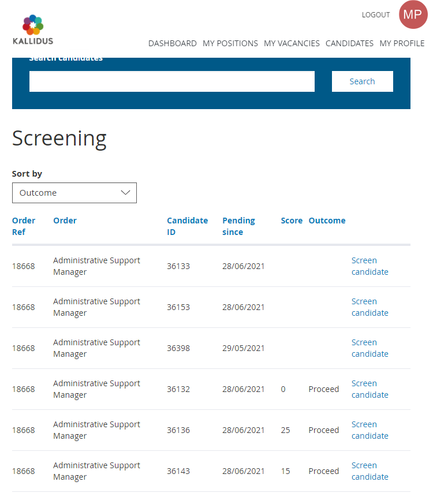Open My Profile page
This screenshot has height=504, width=433.
[x=402, y=43]
